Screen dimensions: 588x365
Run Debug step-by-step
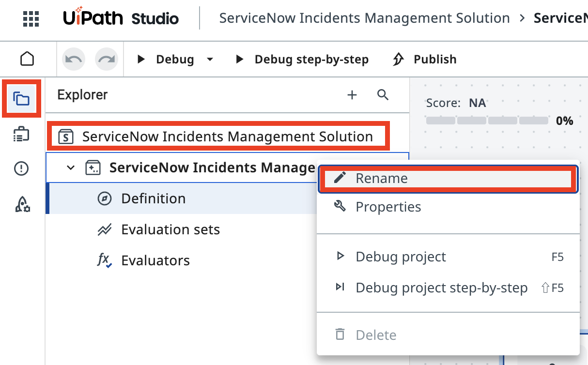(302, 60)
